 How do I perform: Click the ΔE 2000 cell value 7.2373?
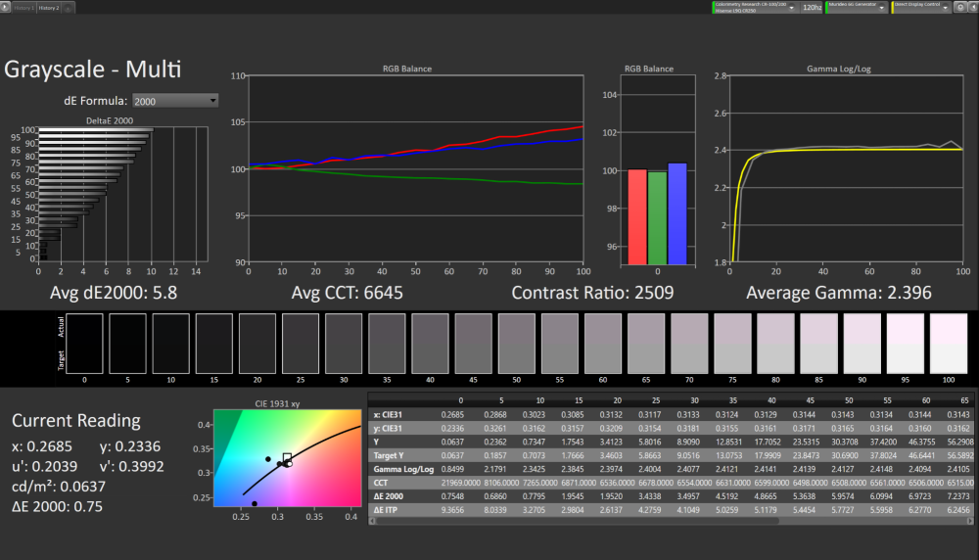[958, 496]
